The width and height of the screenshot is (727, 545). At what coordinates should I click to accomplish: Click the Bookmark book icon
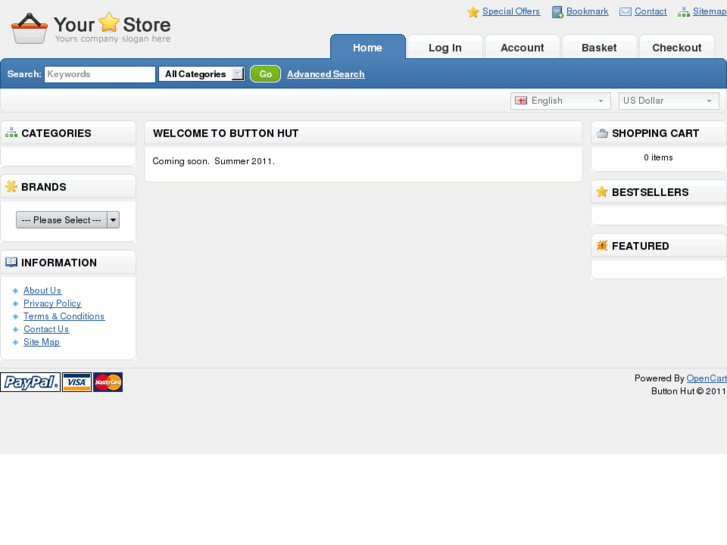557,12
